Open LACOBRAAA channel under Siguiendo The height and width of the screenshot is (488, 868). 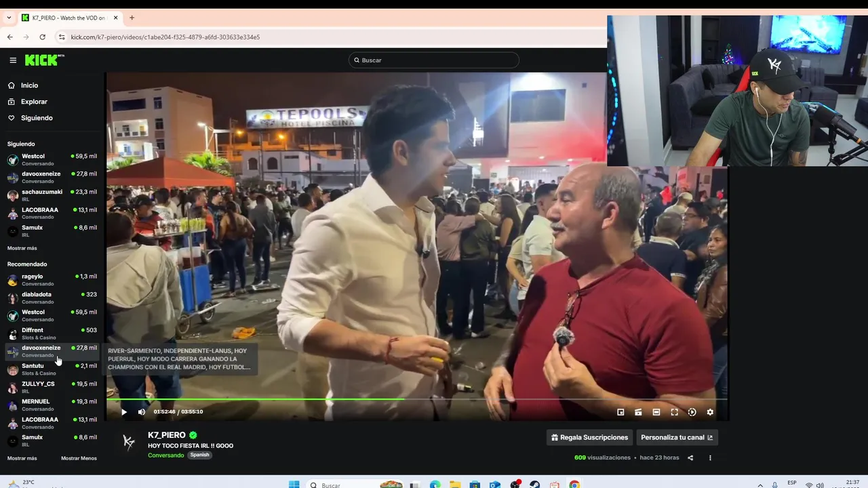[52, 213]
